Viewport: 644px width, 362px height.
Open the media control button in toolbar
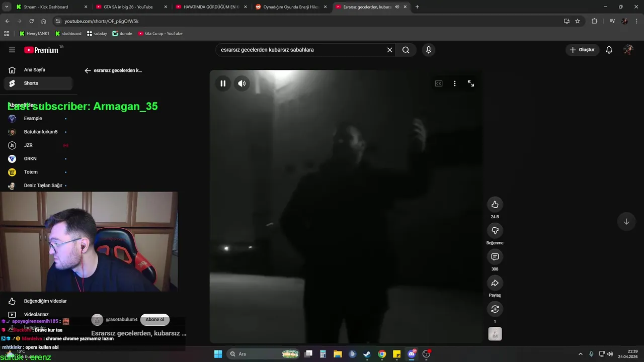(x=612, y=21)
